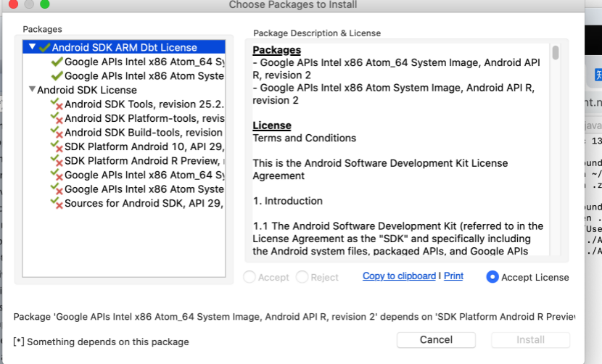This screenshot has width=602, height=364.
Task: Select Sources for Android SDK, API 29
Action: point(144,203)
